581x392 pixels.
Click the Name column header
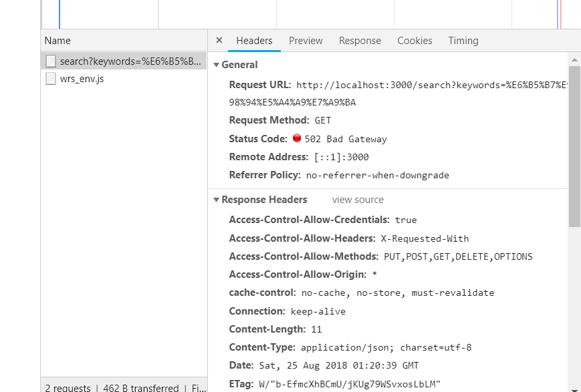(x=124, y=40)
